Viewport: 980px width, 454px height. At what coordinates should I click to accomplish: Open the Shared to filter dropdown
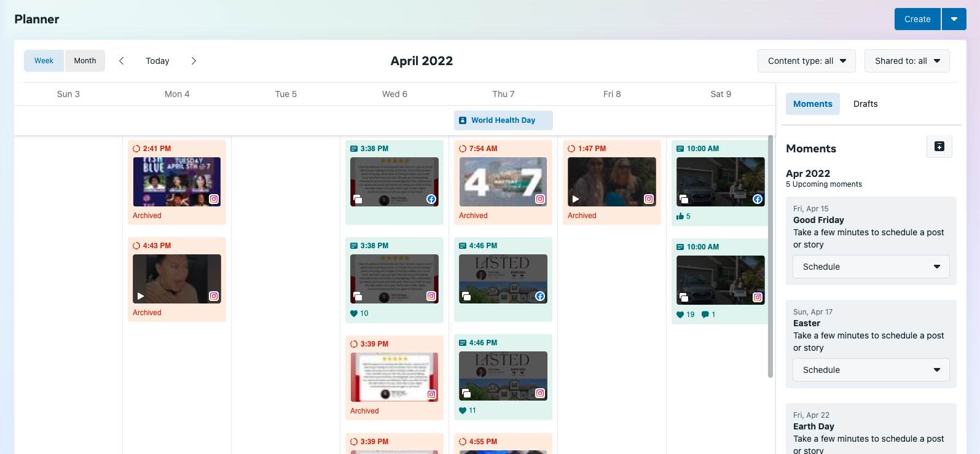coord(907,61)
